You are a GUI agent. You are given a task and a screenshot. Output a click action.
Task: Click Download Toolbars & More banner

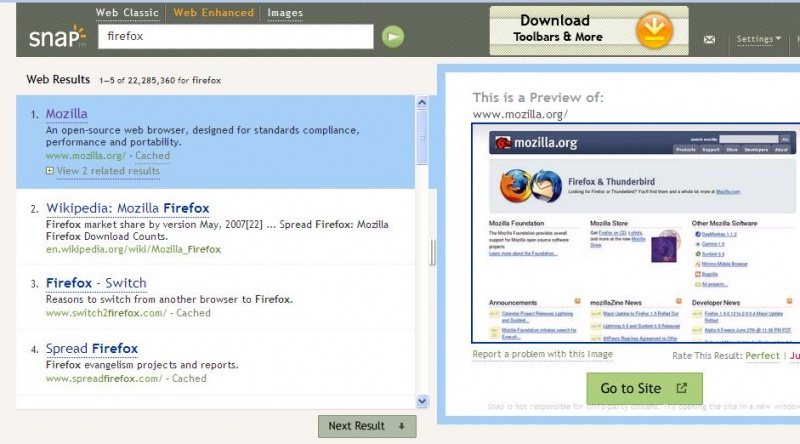(589, 31)
